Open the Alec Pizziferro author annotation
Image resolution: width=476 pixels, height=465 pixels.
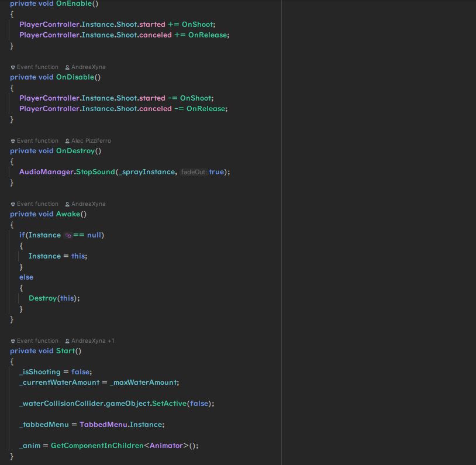[x=91, y=141]
